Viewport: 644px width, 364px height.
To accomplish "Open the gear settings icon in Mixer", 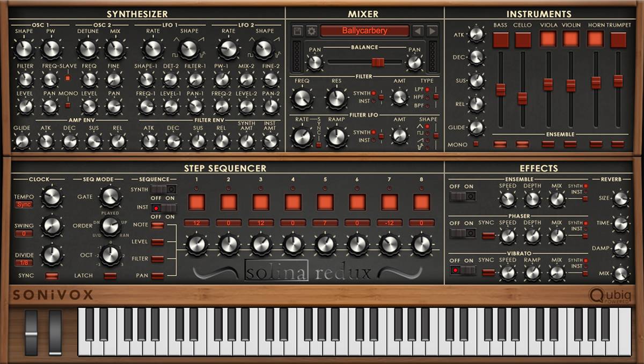I will pyautogui.click(x=311, y=31).
